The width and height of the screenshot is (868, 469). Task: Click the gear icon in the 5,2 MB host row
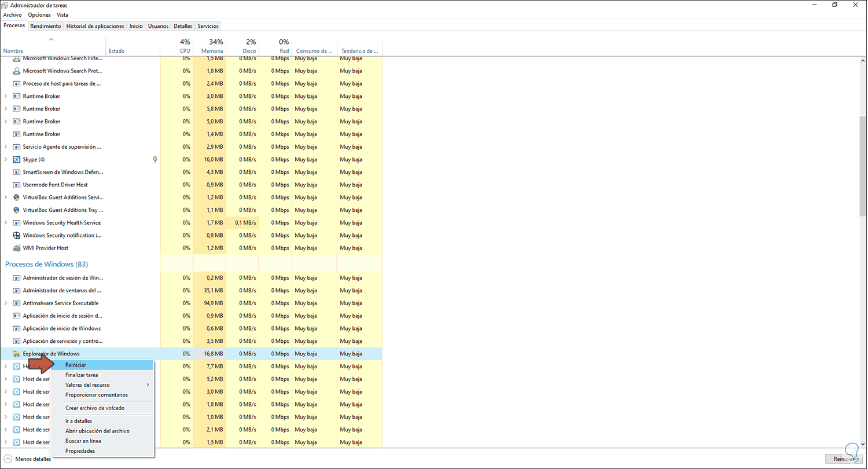(16, 379)
